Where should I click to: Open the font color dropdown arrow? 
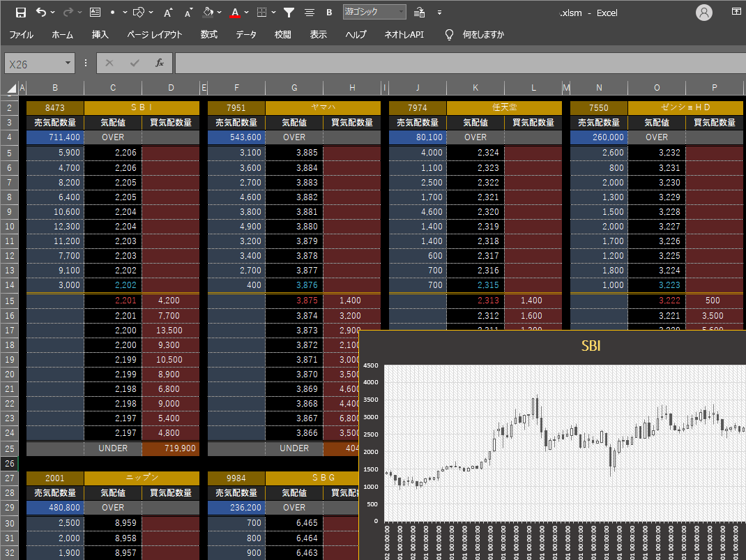(x=246, y=13)
